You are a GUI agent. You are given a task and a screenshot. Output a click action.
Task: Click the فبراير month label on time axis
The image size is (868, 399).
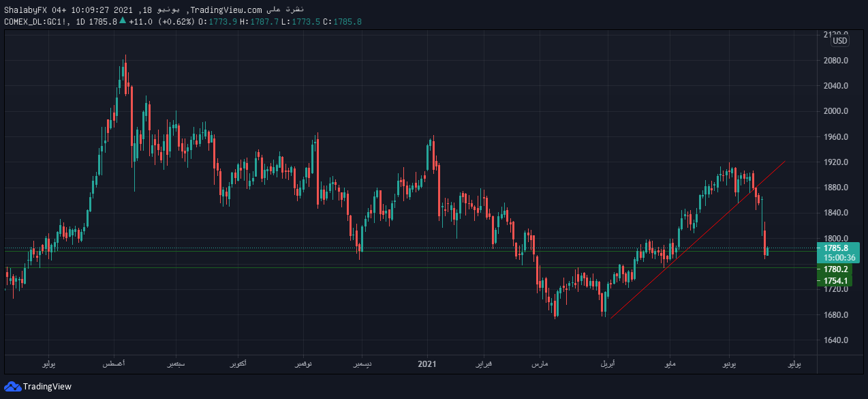(x=482, y=365)
